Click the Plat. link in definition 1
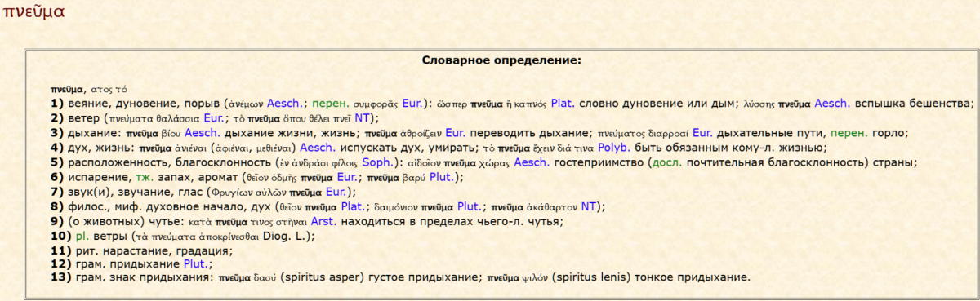Image resolution: width=980 pixels, height=301 pixels. 563,103
